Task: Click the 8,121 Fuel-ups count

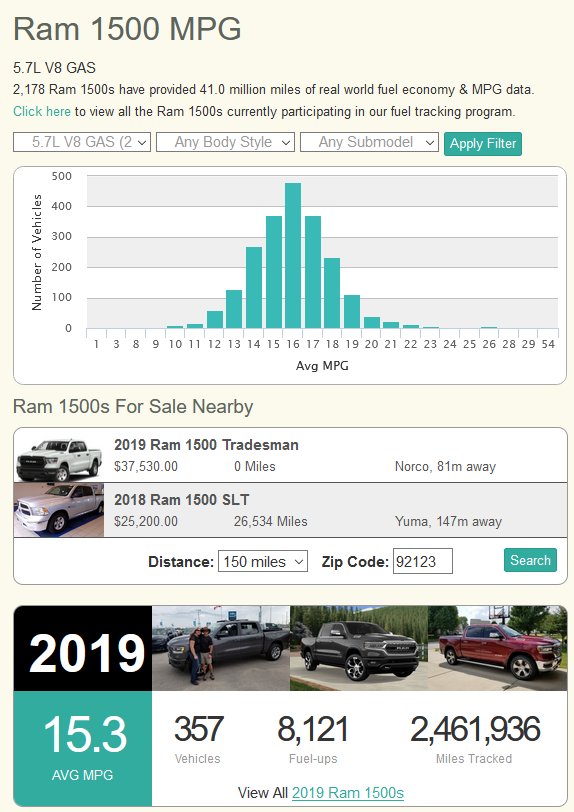Action: pos(312,729)
